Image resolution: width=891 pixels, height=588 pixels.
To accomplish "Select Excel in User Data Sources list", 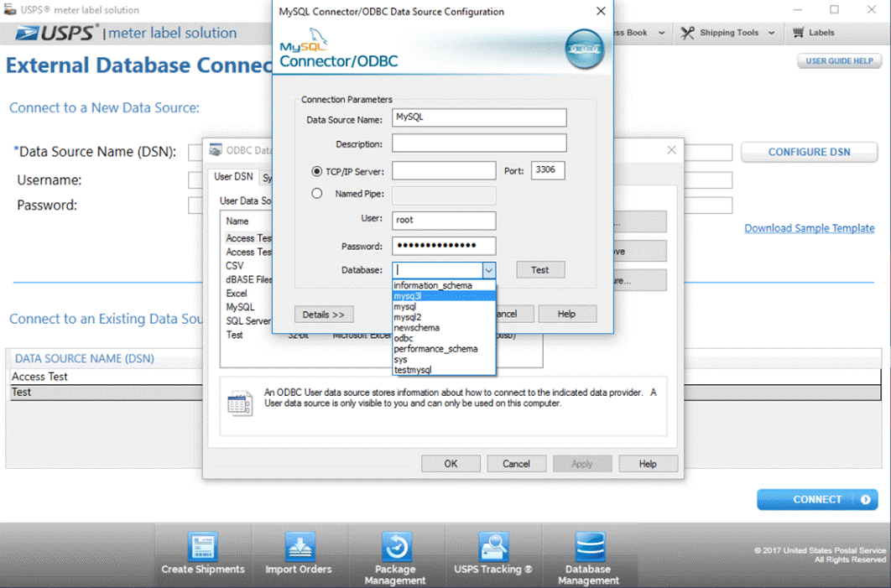I will [237, 294].
